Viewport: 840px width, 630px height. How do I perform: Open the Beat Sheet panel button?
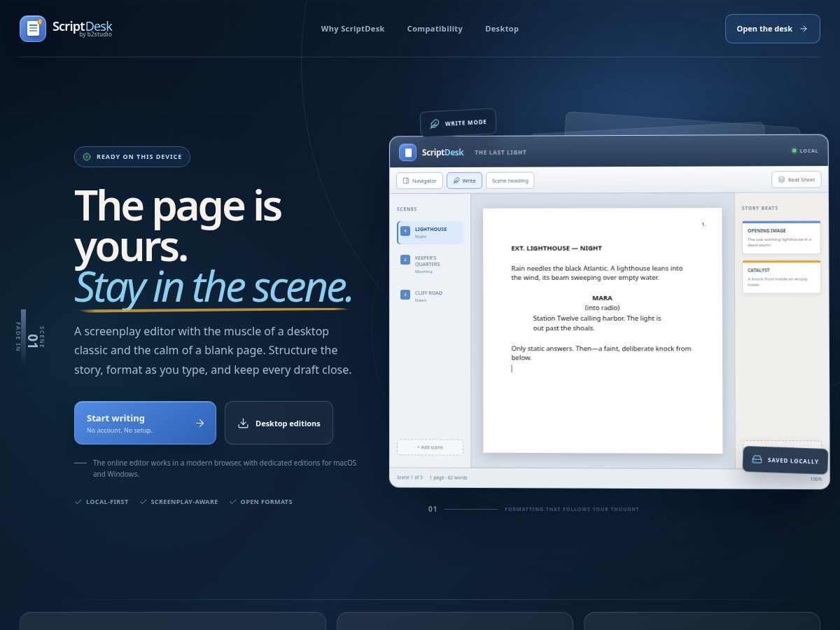pos(797,180)
